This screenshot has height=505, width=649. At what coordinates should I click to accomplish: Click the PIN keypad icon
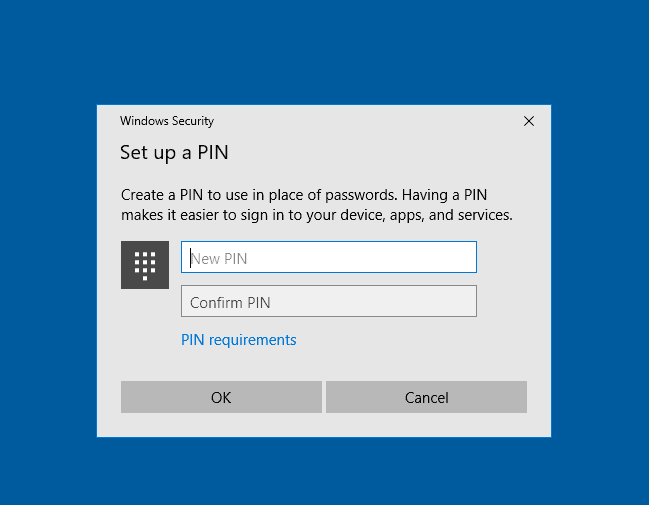(x=145, y=265)
